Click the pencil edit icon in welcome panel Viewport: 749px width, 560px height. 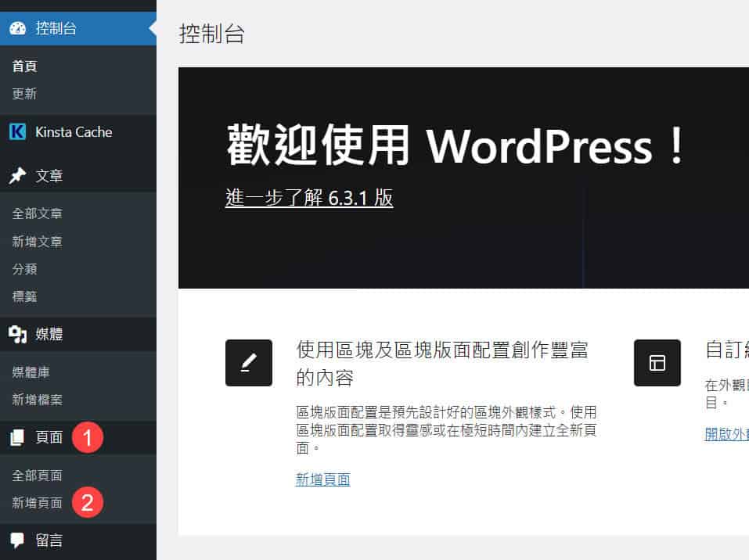click(x=249, y=363)
